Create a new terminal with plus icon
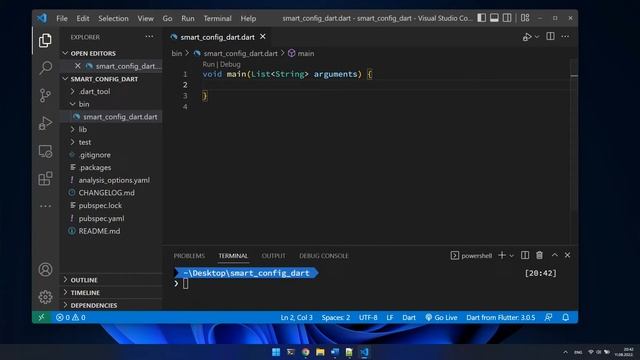This screenshot has width=640, height=360. coord(502,255)
